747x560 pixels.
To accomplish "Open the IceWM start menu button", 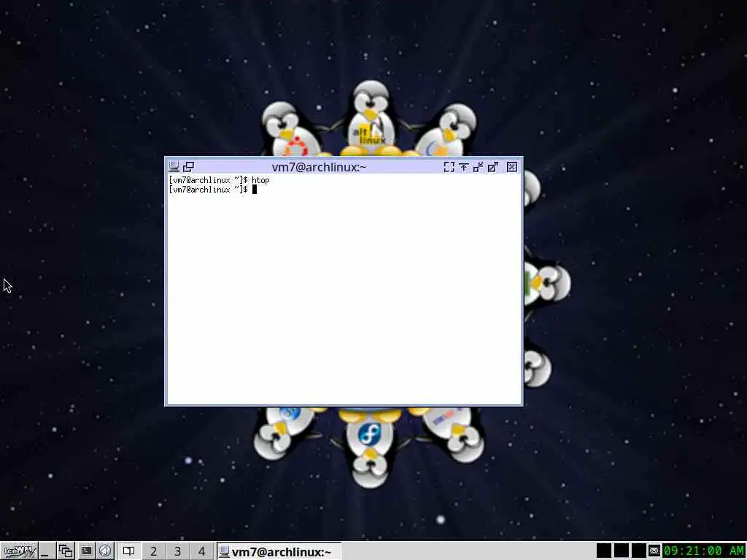I will click(x=19, y=551).
